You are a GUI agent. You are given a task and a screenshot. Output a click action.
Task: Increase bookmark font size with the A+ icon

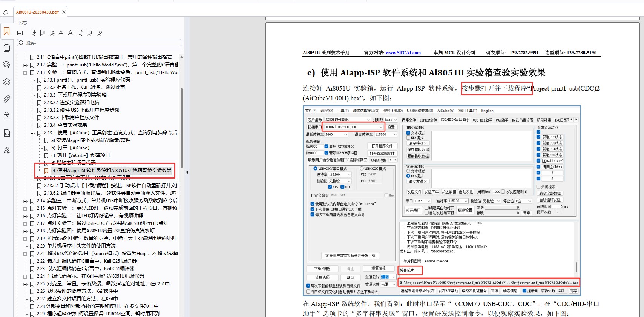(61, 33)
